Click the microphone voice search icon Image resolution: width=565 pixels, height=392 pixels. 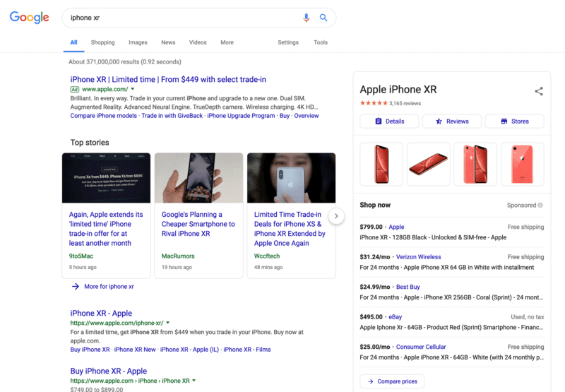coord(306,18)
